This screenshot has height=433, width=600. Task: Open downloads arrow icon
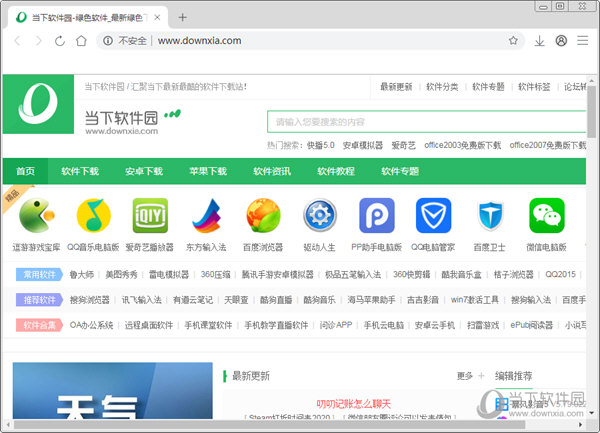click(540, 41)
